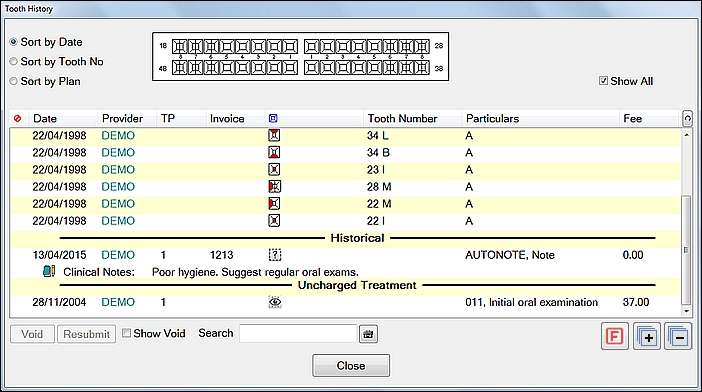
Task: Click tooth 18 in the upper chart row
Action: point(180,46)
